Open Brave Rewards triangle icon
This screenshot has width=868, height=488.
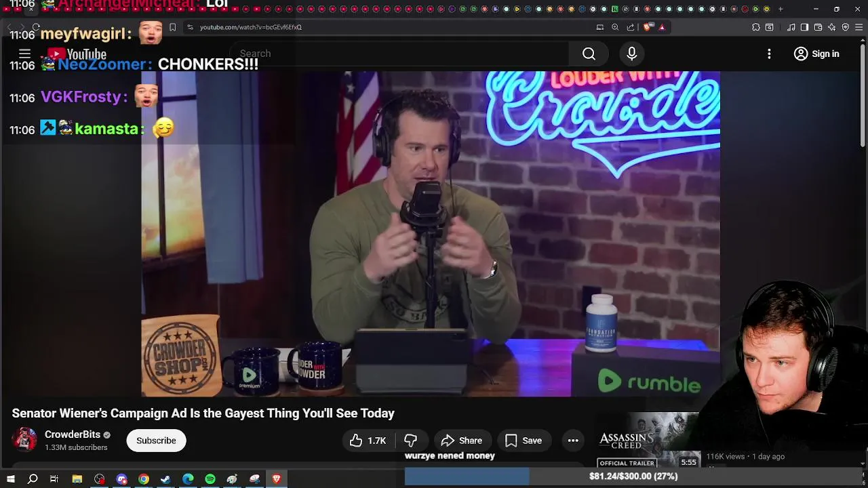tap(662, 27)
